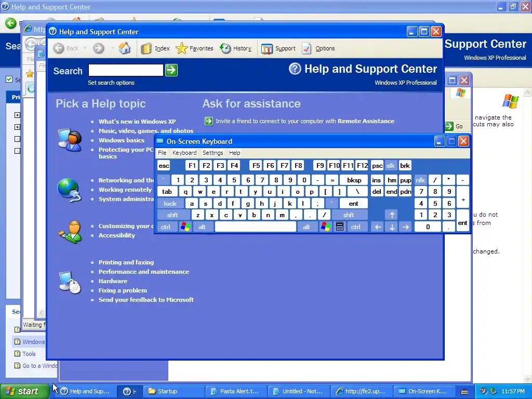The image size is (532, 399).
Task: Click right Windows logo key on-screen
Action: click(325, 227)
